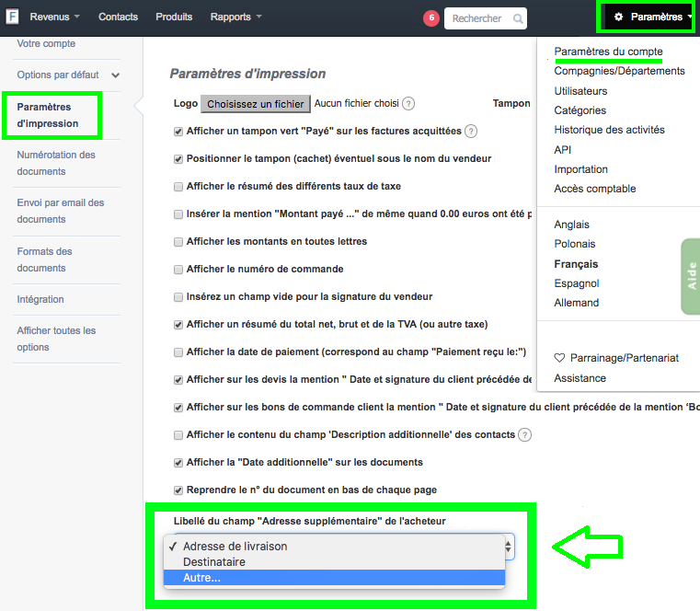Click the select stepper arrows of address label dropdown

(508, 547)
